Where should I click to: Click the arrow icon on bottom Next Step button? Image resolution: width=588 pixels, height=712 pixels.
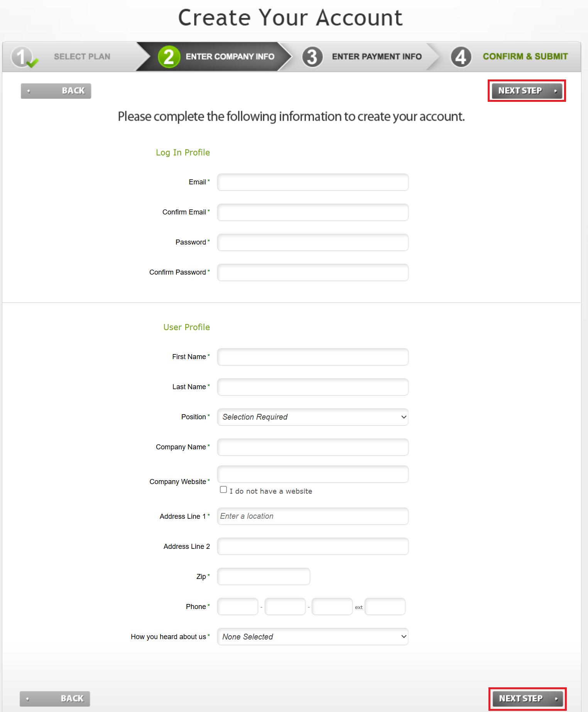(x=556, y=699)
